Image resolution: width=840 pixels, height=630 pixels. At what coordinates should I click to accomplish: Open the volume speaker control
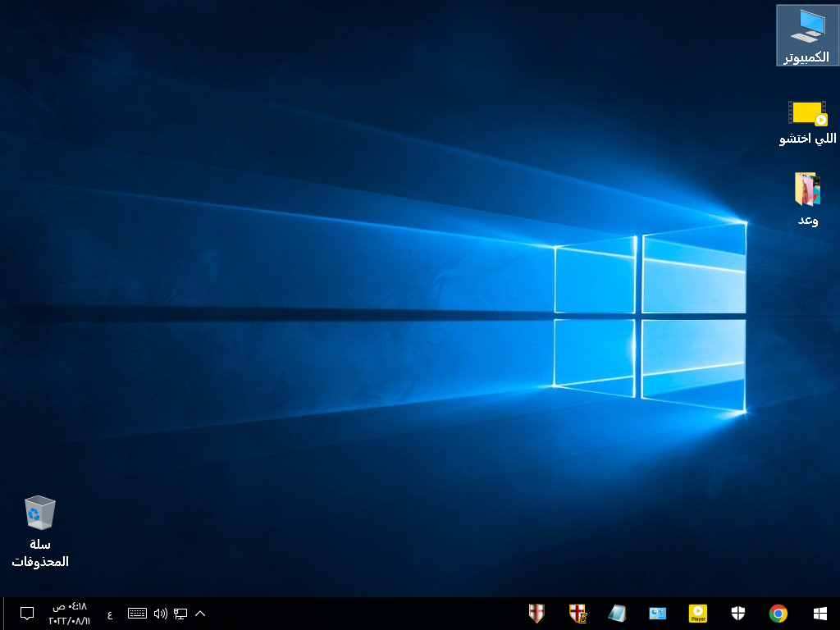(161, 614)
